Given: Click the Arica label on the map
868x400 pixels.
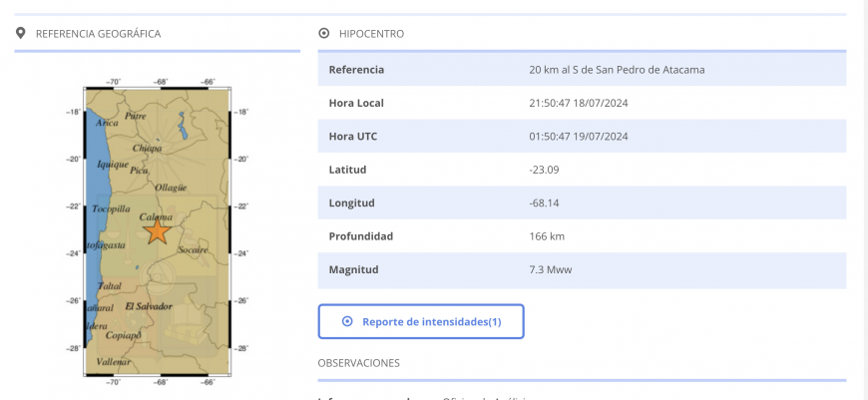Looking at the screenshot, I should (107, 124).
